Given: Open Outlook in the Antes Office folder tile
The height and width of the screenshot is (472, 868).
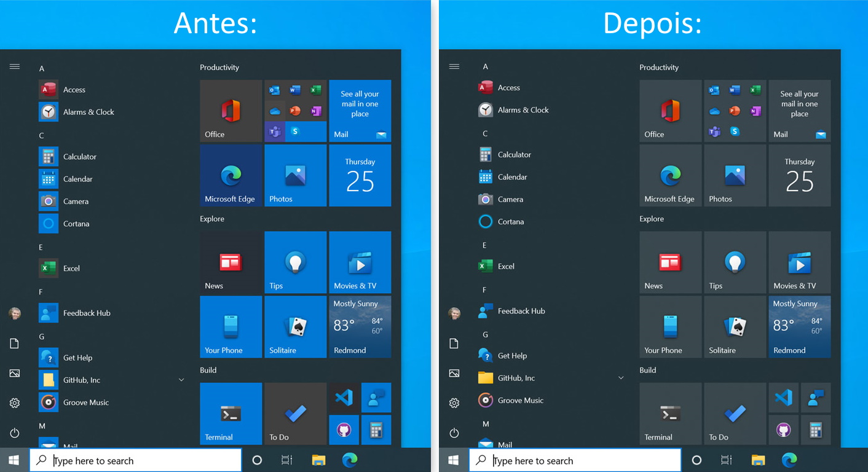Looking at the screenshot, I should 275,90.
